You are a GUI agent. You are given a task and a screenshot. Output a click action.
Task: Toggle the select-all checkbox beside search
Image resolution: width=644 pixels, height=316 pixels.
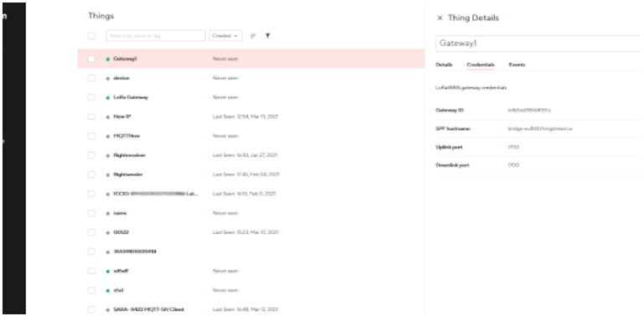click(x=91, y=36)
